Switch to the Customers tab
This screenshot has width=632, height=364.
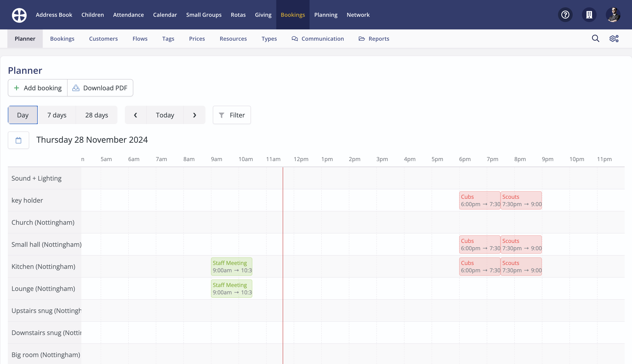tap(103, 39)
